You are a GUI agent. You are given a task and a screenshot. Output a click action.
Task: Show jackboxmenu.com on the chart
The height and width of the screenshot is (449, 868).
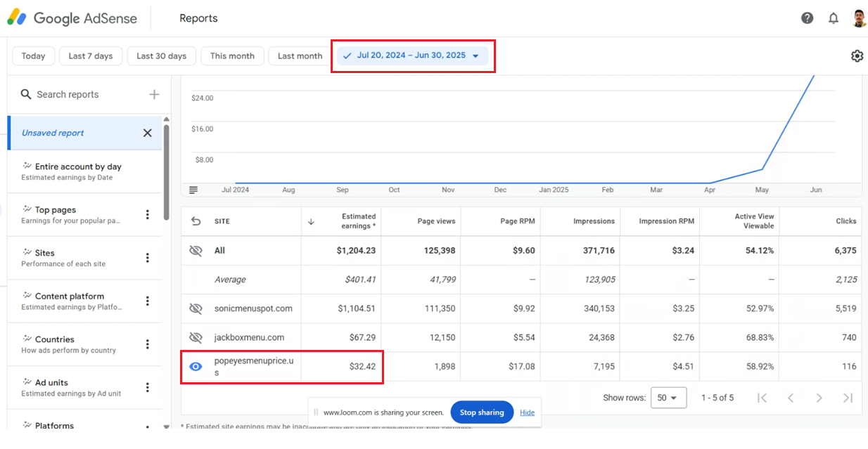coord(196,337)
